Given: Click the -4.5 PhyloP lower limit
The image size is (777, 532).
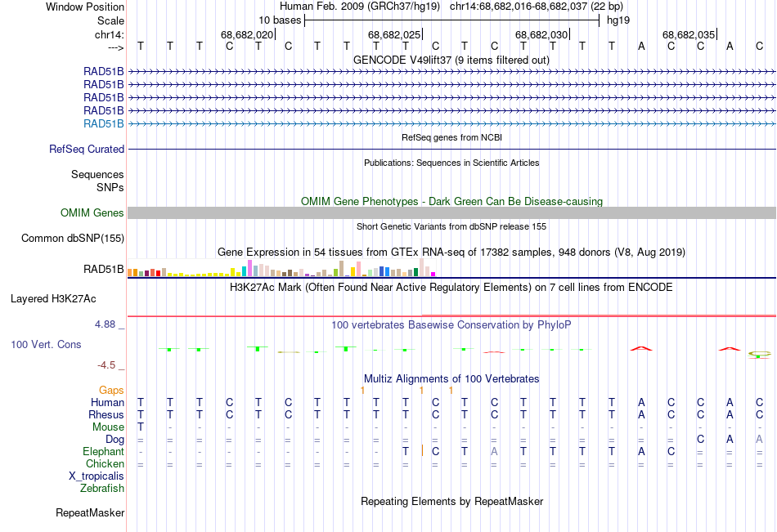Looking at the screenshot, I should pyautogui.click(x=106, y=365).
